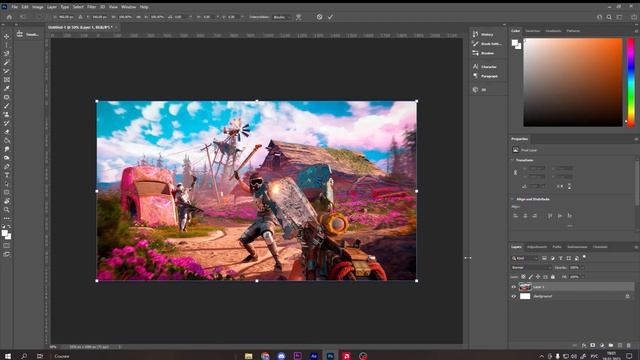Open the layer blend mode dropdown

pos(531,267)
